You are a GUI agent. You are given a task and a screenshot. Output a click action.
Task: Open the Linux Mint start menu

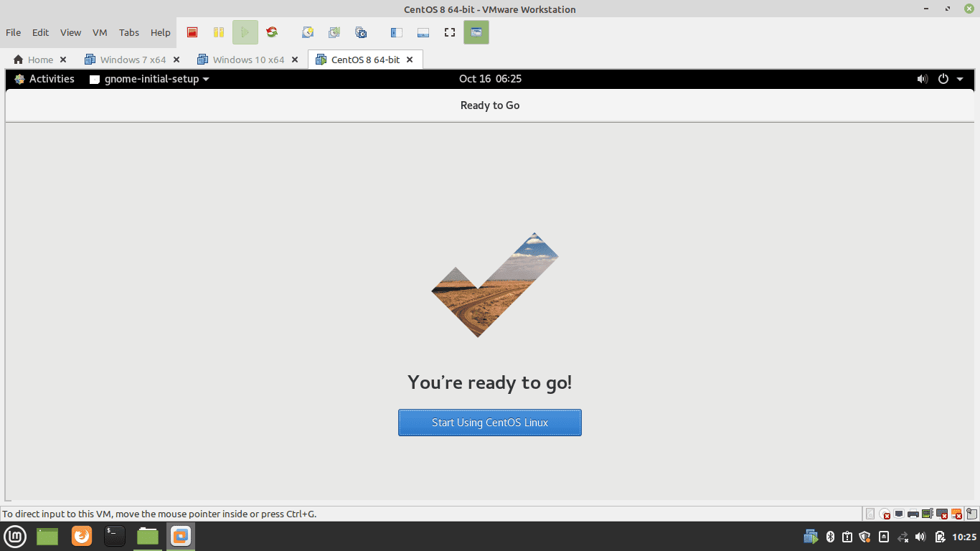click(16, 536)
